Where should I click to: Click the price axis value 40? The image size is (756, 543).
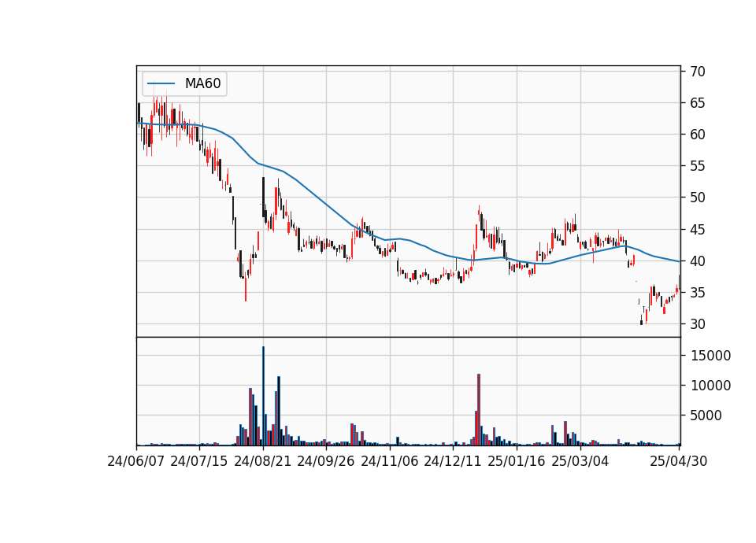[698, 261]
